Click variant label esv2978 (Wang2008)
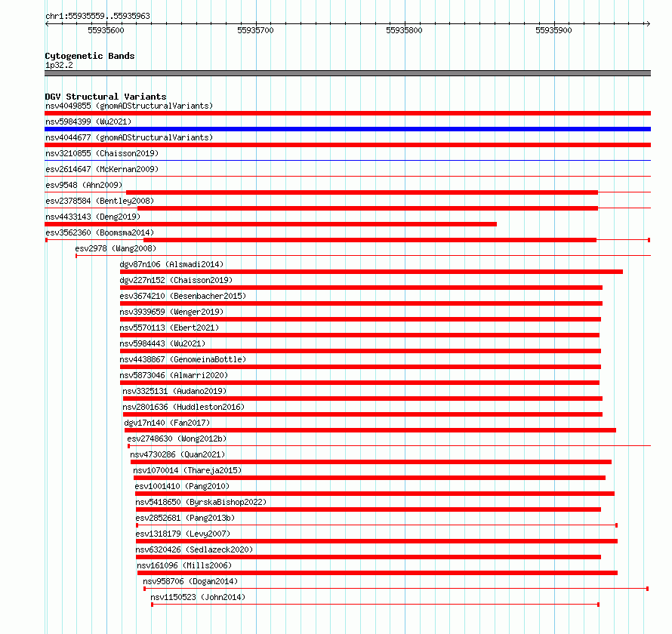Image resolution: width=672 pixels, height=634 pixels. (116, 248)
